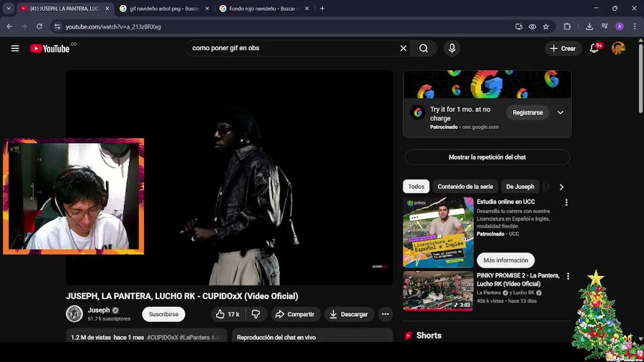Open YouTube hamburger guide menu
The height and width of the screenshot is (362, 644).
(15, 48)
